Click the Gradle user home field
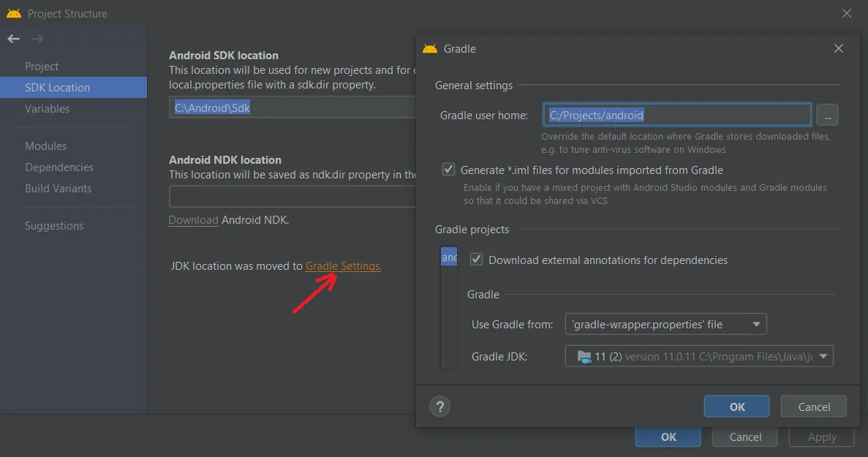This screenshot has height=457, width=868. [677, 115]
